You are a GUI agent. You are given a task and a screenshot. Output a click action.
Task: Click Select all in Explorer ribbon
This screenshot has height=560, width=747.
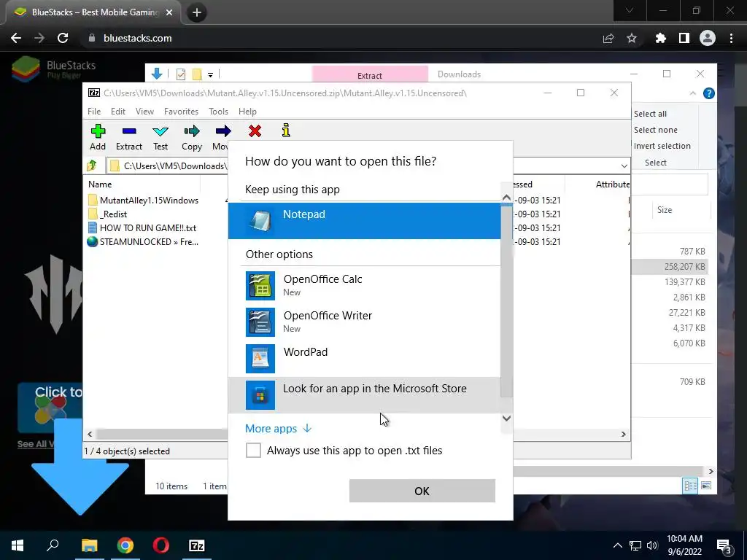tap(650, 114)
